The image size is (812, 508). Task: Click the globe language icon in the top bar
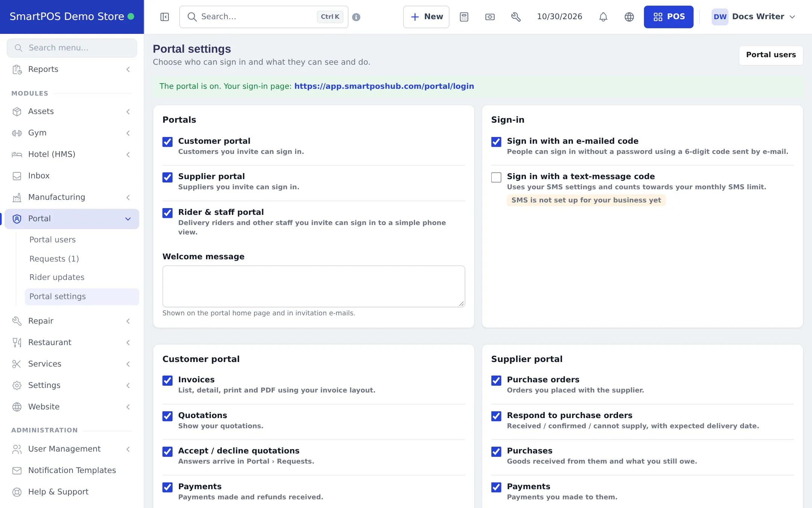629,17
